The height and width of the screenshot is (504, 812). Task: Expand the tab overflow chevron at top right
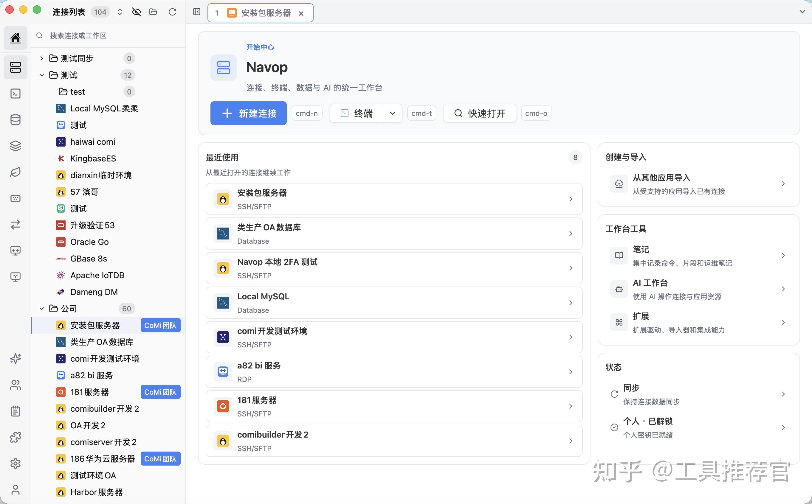tap(802, 12)
